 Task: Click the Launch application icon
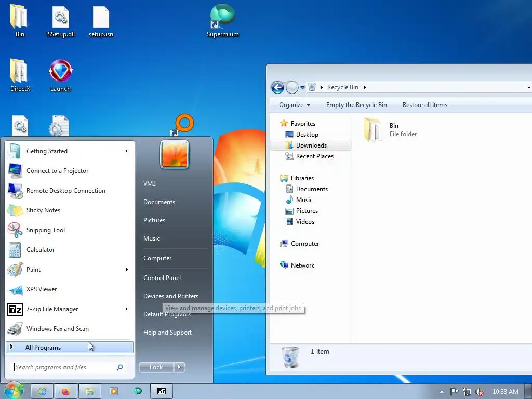(60, 75)
